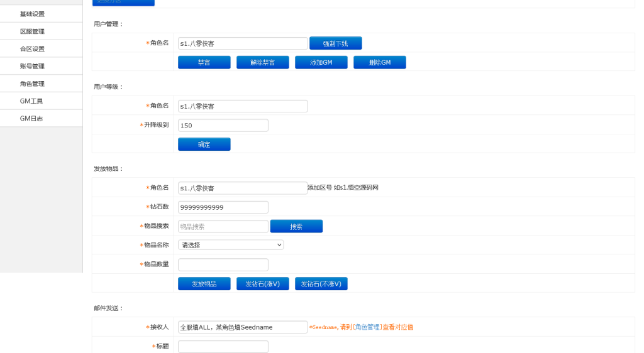Focus 角色名 field under 用户等级
Viewport: 644px width, 353px height.
(x=243, y=106)
